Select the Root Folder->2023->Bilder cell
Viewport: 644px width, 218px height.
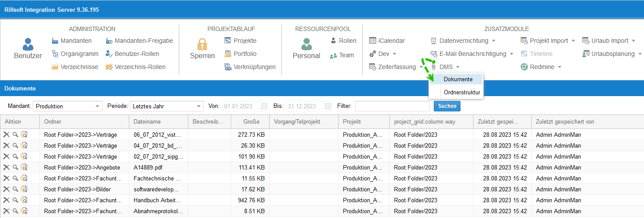click(x=84, y=189)
